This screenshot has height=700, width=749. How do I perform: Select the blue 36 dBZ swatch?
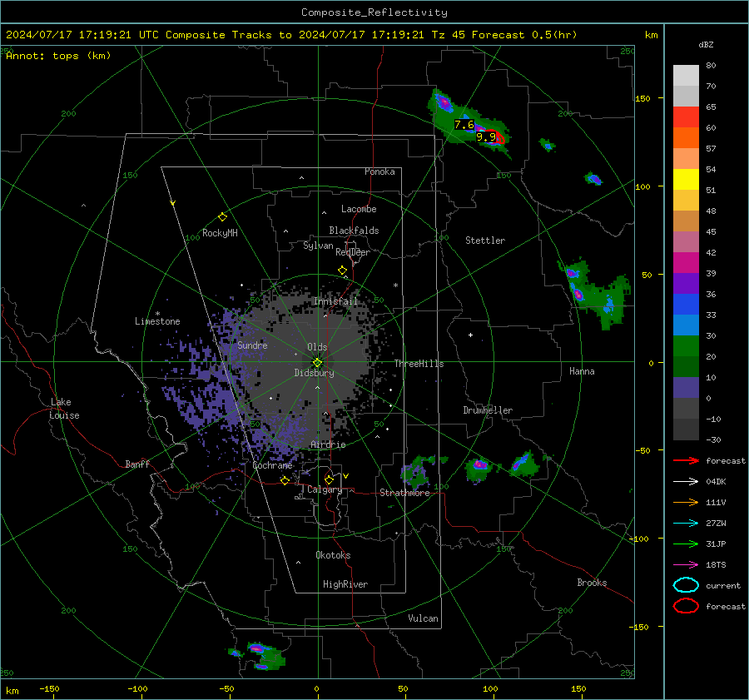tap(686, 304)
